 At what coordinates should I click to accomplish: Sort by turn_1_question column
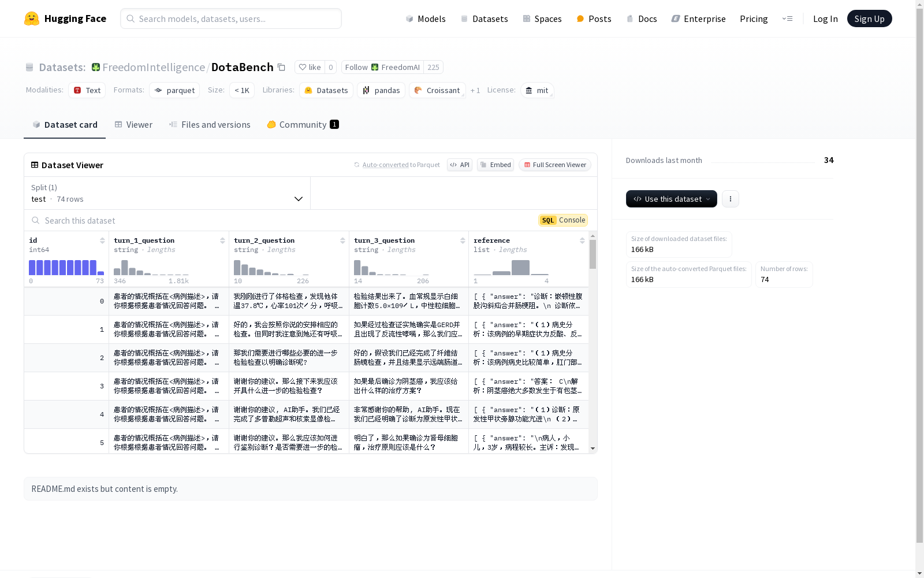click(222, 240)
